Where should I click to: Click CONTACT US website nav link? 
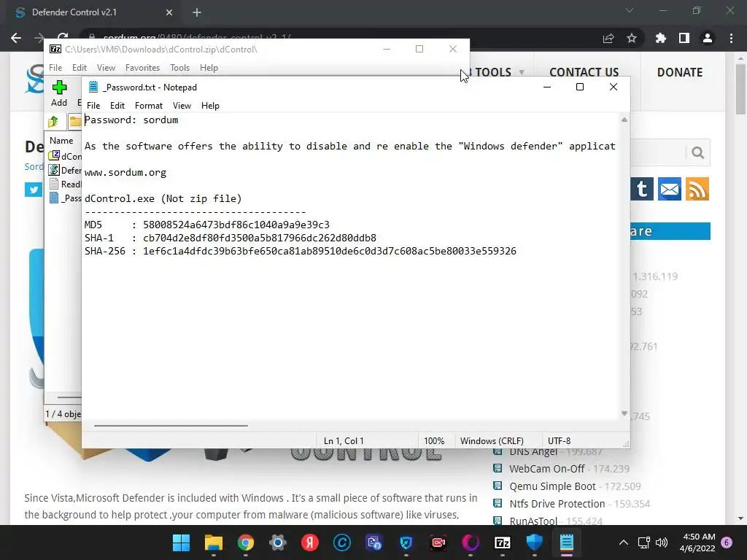point(584,72)
